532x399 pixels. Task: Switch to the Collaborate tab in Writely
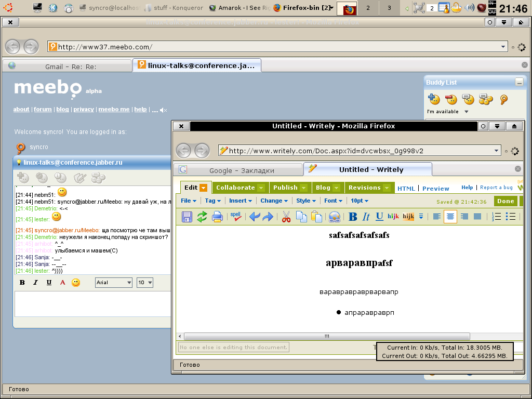(x=240, y=188)
